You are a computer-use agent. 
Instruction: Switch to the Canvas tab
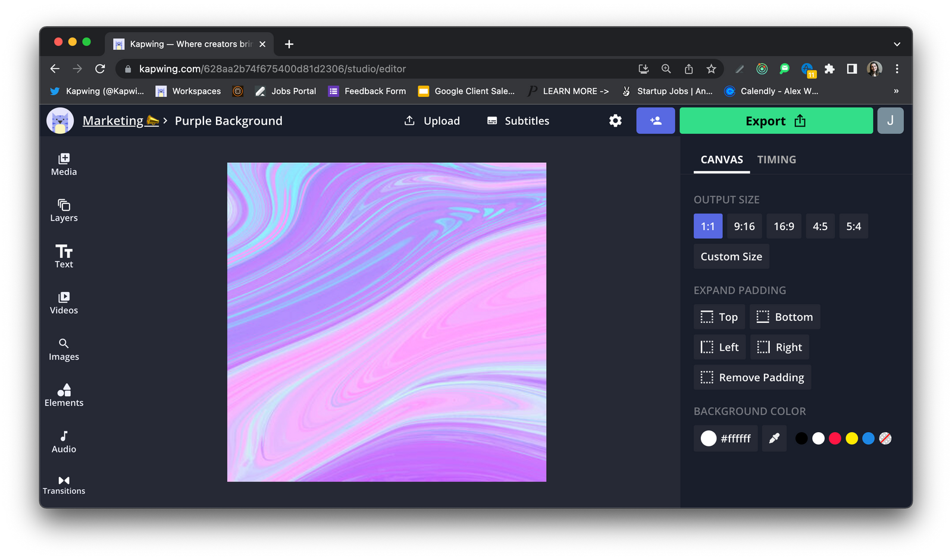721,159
